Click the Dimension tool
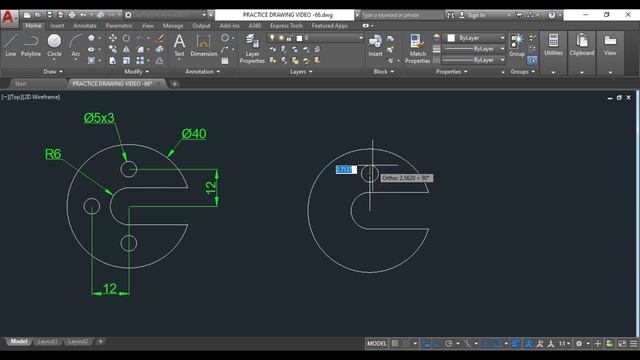The height and width of the screenshot is (360, 640). click(x=204, y=45)
